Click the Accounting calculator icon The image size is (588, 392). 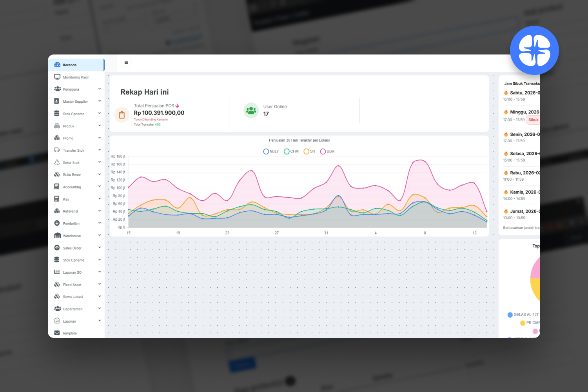point(57,187)
